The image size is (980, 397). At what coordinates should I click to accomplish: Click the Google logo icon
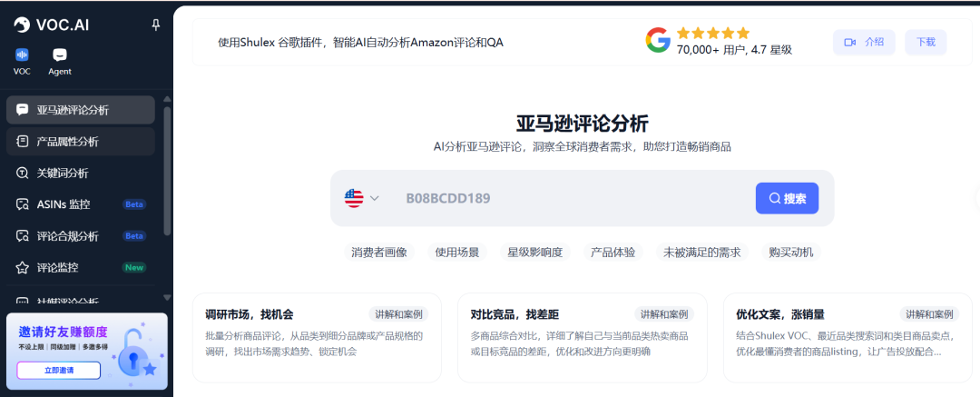(x=658, y=41)
